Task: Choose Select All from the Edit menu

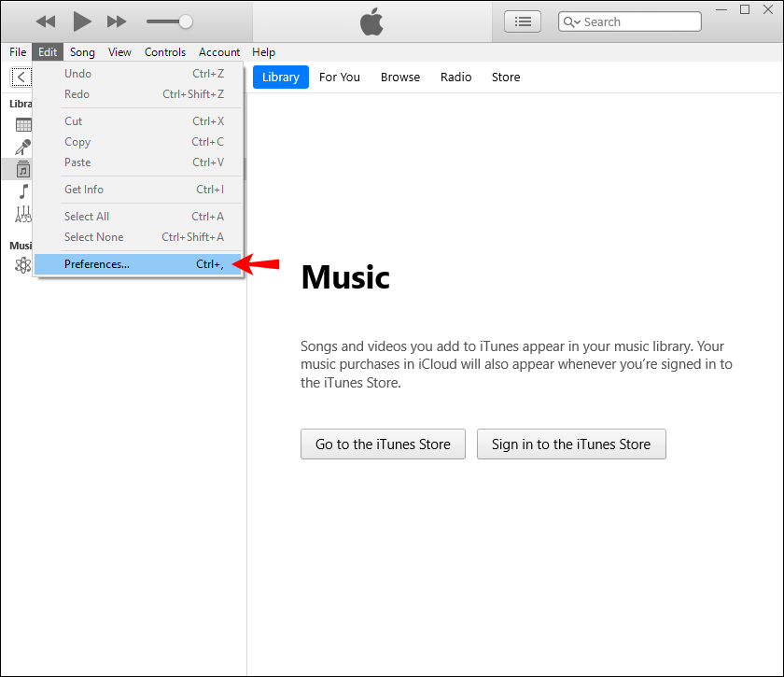Action: pyautogui.click(x=138, y=216)
